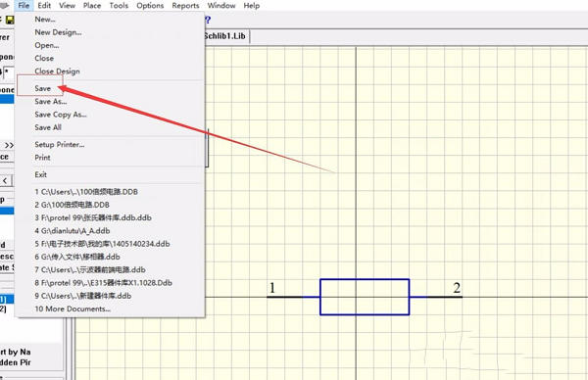
Task: Select the Schlib1.Lib document tab
Action: point(225,36)
